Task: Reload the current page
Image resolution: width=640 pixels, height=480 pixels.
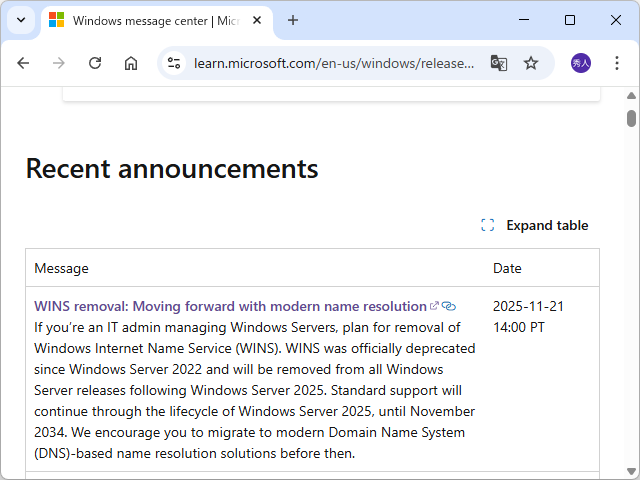Action: [x=95, y=63]
